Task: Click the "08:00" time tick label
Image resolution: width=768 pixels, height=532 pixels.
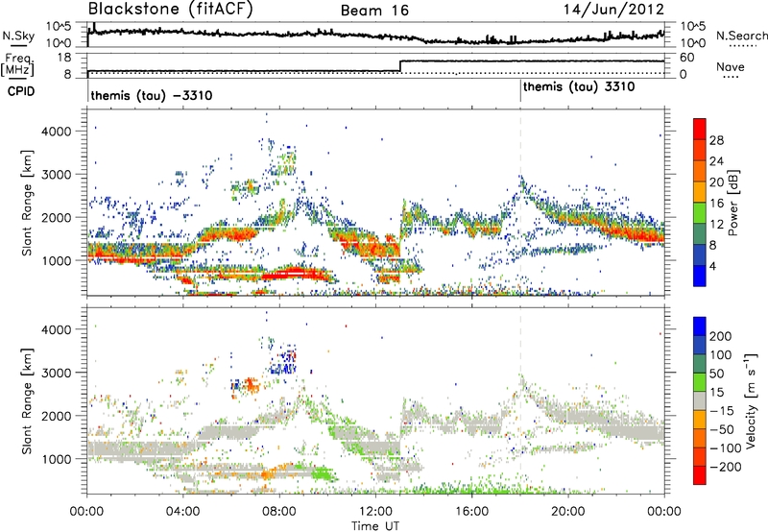Action: tap(279, 512)
